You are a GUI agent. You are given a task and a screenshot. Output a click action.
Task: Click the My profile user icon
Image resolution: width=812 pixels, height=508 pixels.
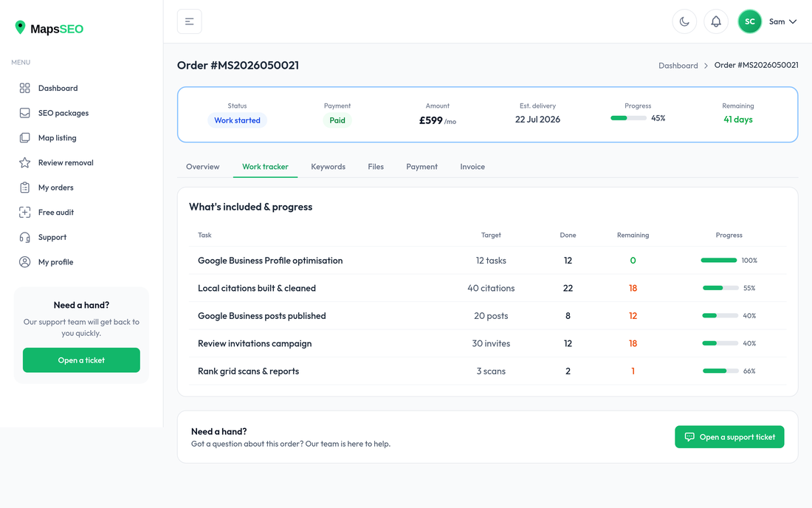tap(24, 262)
